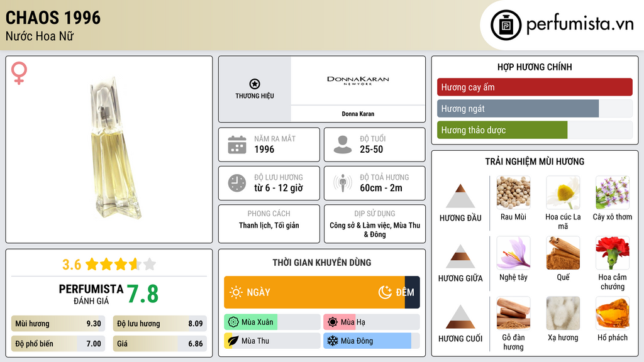Click the Hương thảo dược green bar

tap(502, 130)
